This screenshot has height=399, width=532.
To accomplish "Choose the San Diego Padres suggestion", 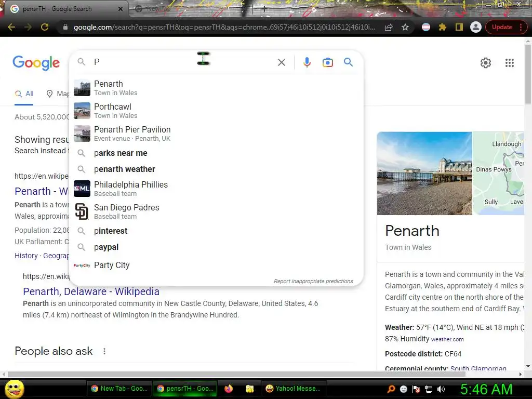I will point(216,211).
